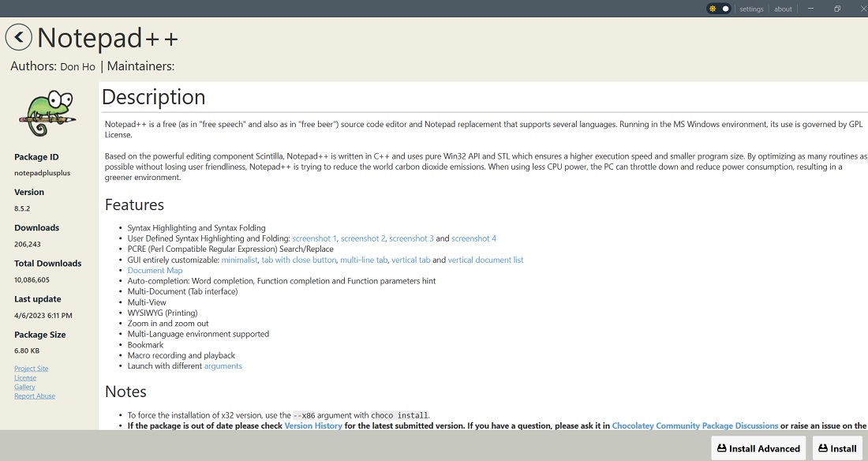Open the Chocolatey Community Package Discussions link
The height and width of the screenshot is (461, 868).
pyautogui.click(x=694, y=425)
